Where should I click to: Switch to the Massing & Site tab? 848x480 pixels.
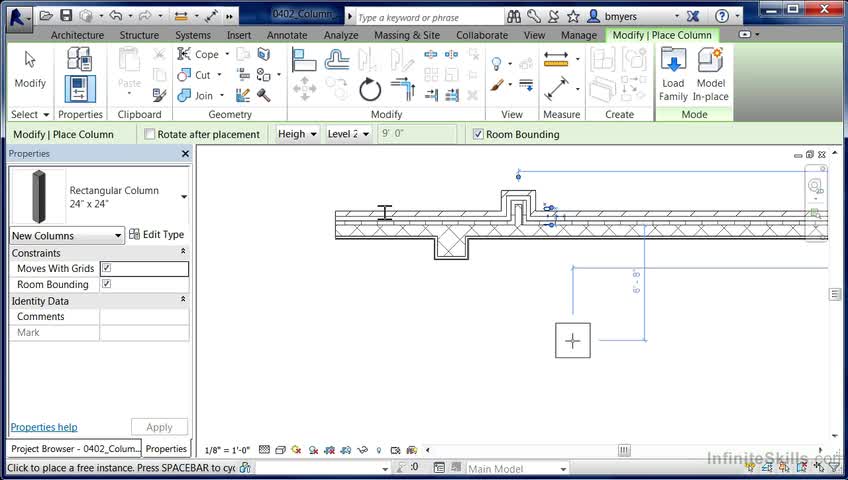[407, 35]
